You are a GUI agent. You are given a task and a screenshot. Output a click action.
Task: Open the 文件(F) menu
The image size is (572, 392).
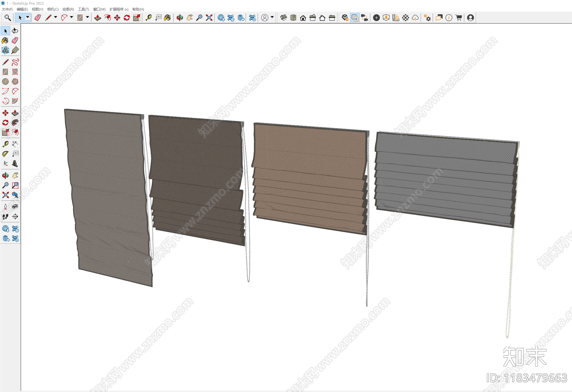[x=7, y=9]
